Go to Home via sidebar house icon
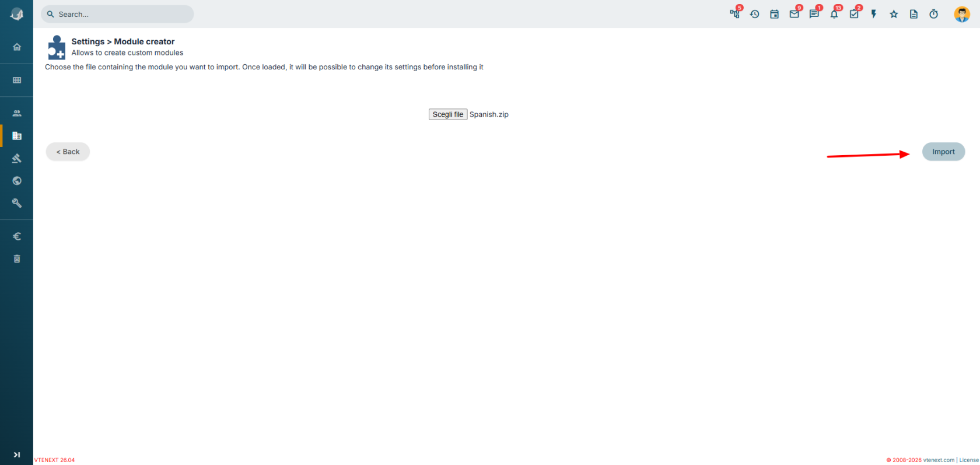 [x=17, y=47]
